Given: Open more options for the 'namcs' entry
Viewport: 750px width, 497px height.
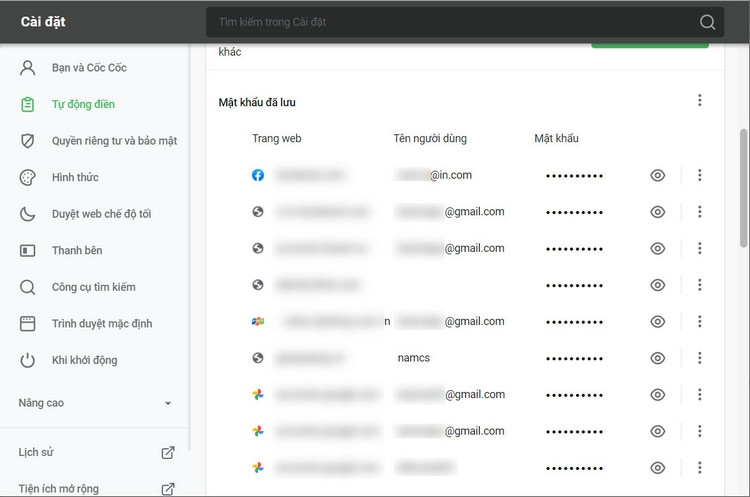Looking at the screenshot, I should tap(699, 358).
